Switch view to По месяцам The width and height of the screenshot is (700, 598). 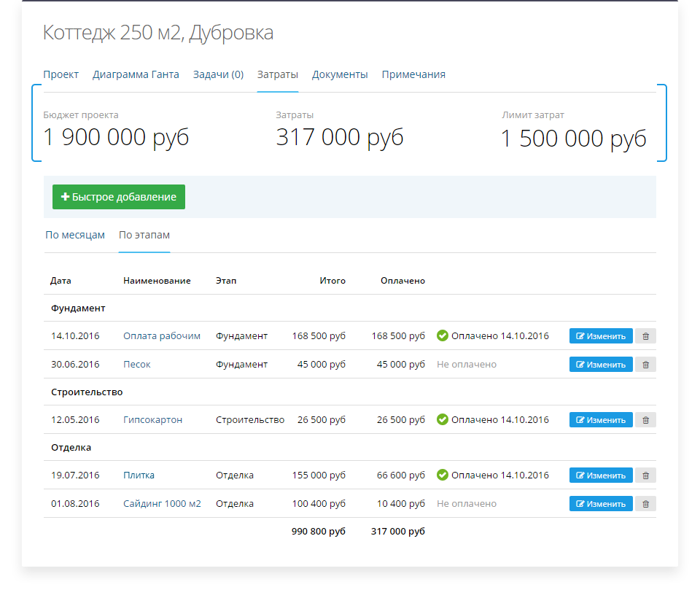[x=75, y=235]
